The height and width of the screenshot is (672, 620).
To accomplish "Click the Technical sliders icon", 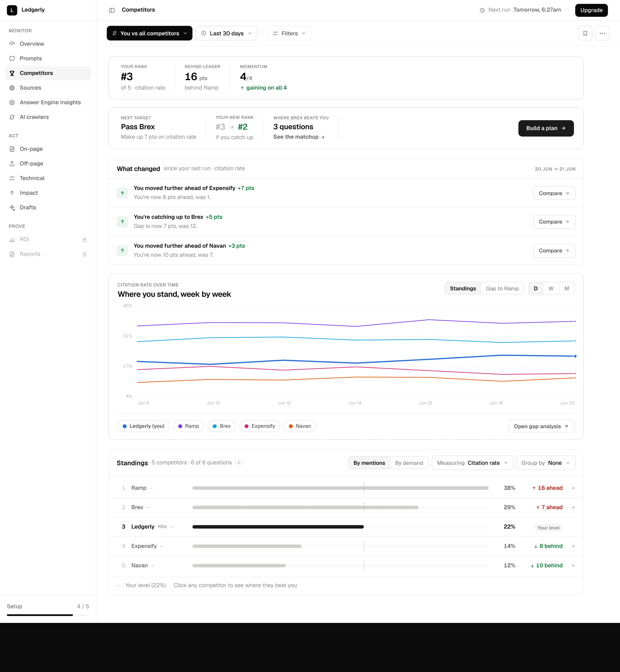I will pos(12,178).
